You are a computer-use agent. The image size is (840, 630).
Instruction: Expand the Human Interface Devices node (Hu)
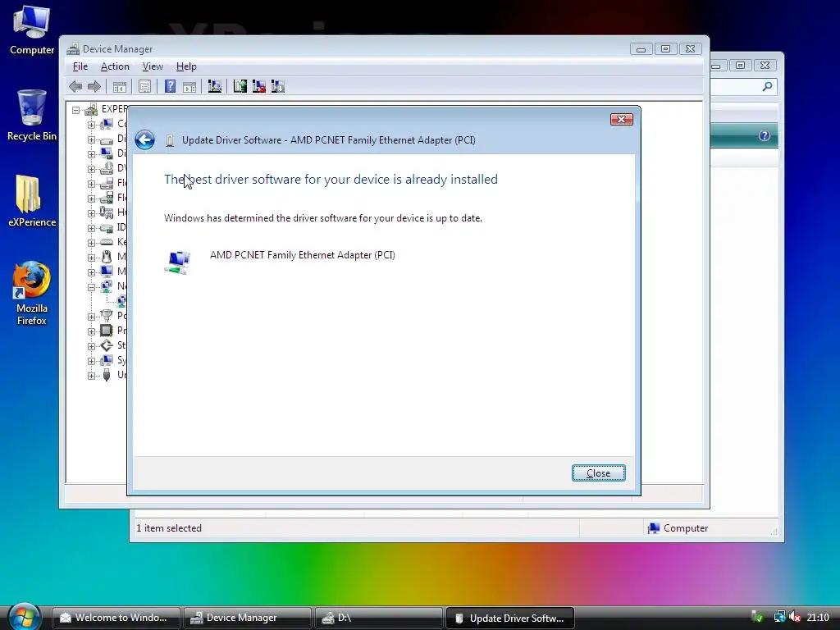tap(91, 213)
